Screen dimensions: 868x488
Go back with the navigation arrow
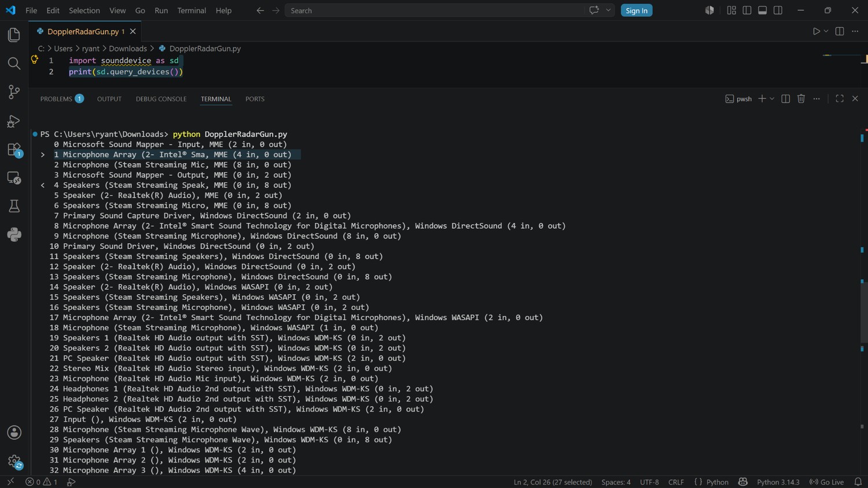pyautogui.click(x=260, y=10)
